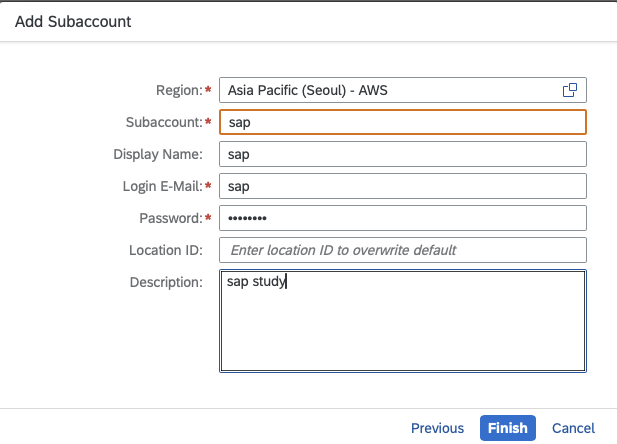Click the Description label text

[x=166, y=282]
